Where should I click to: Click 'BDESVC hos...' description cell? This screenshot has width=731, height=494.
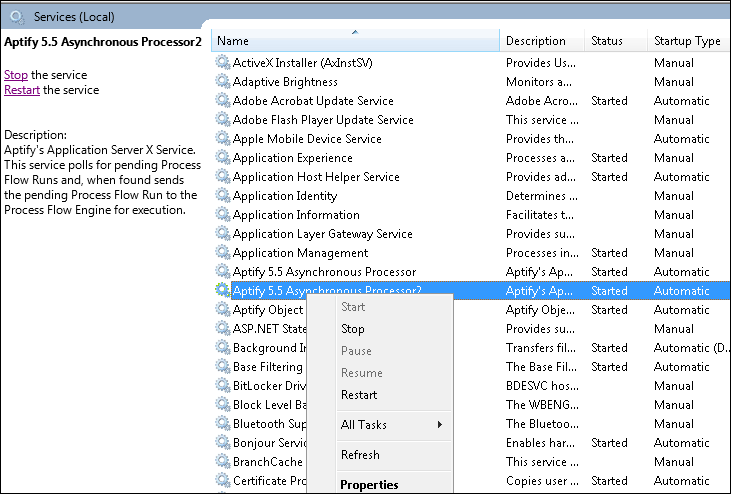(542, 386)
